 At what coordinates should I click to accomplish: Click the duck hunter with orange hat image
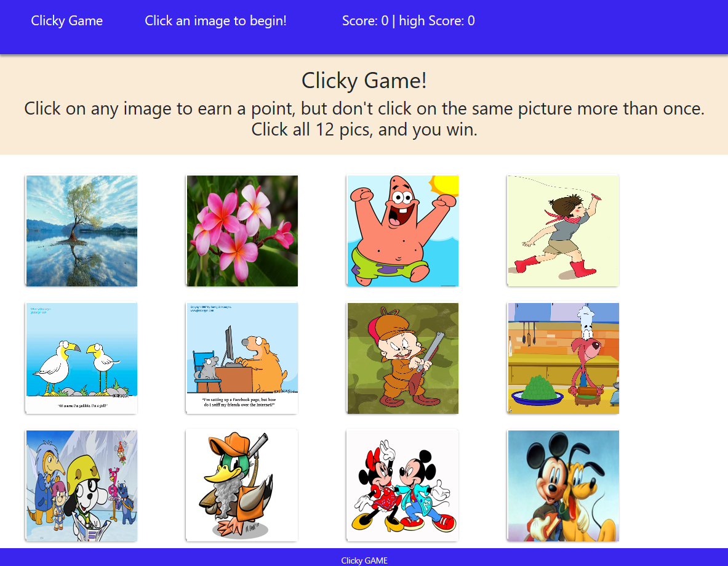point(242,485)
